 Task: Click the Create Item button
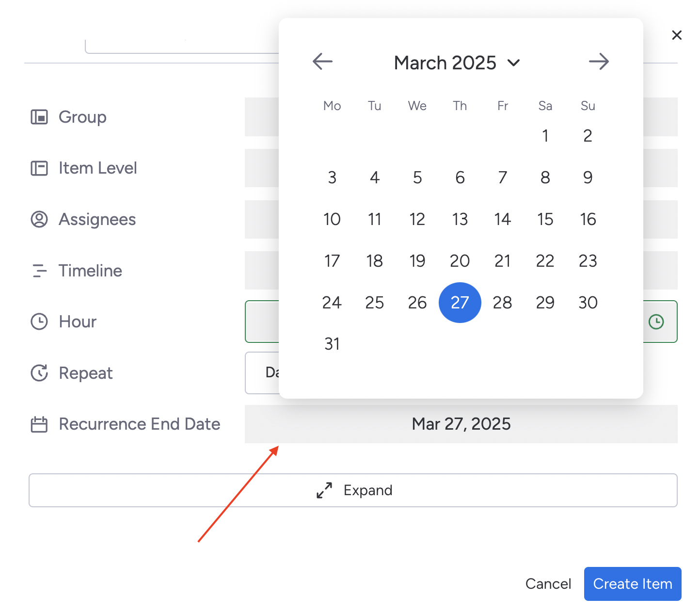(x=632, y=583)
